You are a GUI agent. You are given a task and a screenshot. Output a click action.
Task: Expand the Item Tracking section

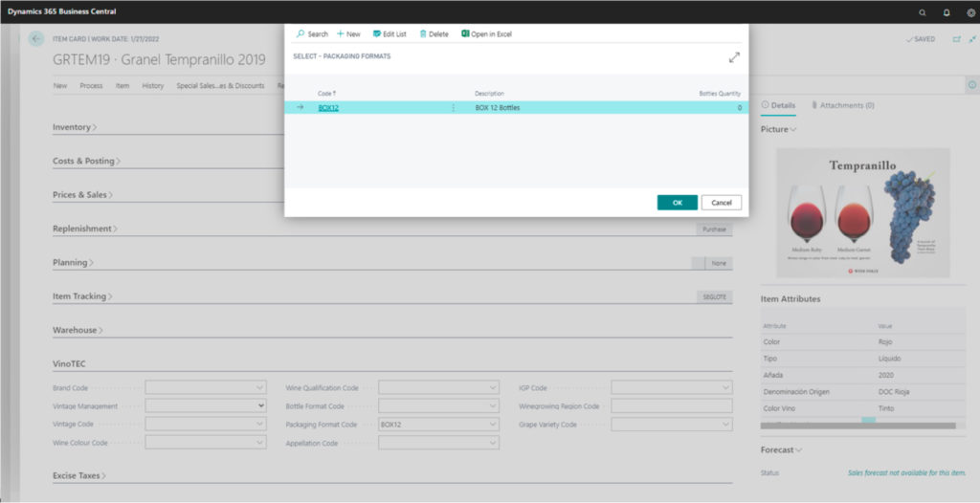pyautogui.click(x=82, y=296)
